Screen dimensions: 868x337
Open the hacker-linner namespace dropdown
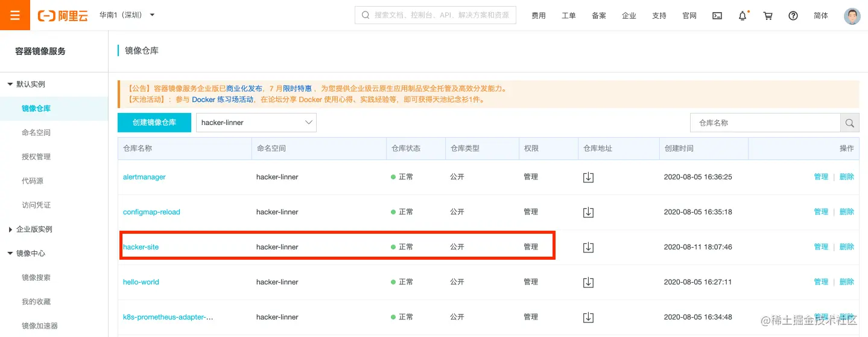256,123
